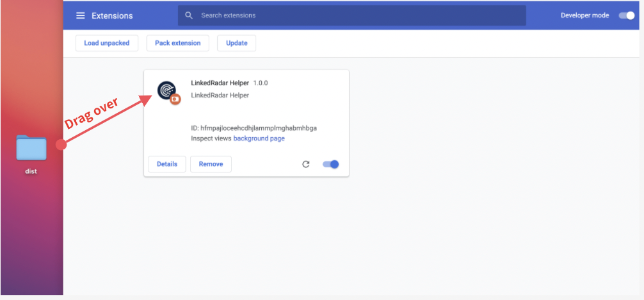The width and height of the screenshot is (644, 300).
Task: Click the Pack extension button
Action: coord(177,43)
